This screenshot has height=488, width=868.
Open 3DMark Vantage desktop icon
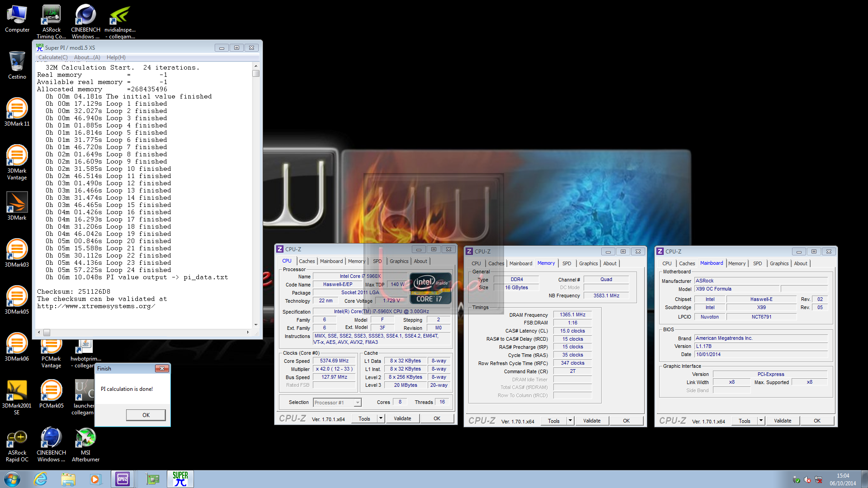coord(17,162)
